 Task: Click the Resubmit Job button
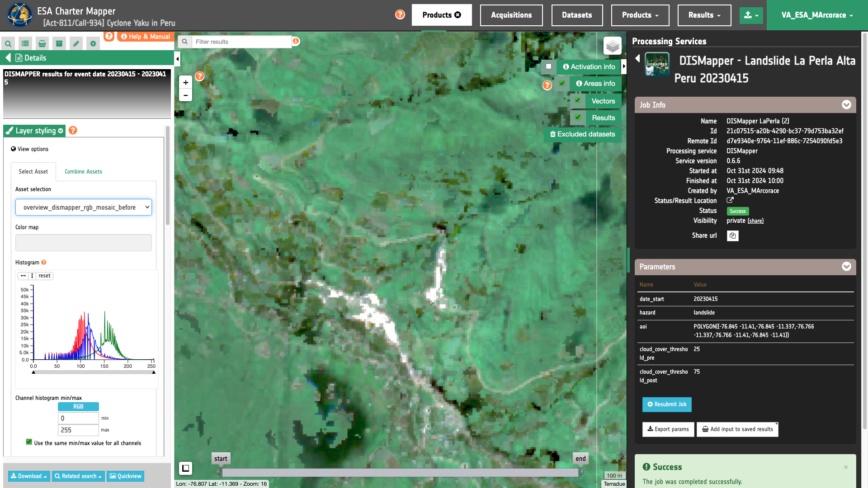click(667, 404)
